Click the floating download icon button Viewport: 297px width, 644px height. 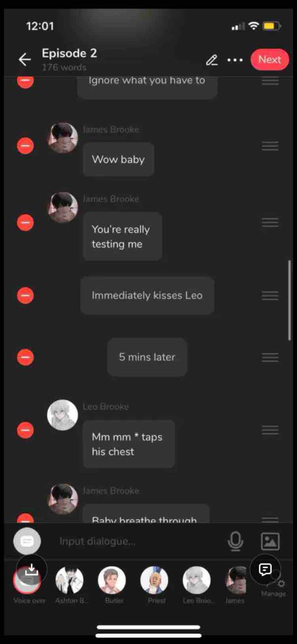(31, 570)
